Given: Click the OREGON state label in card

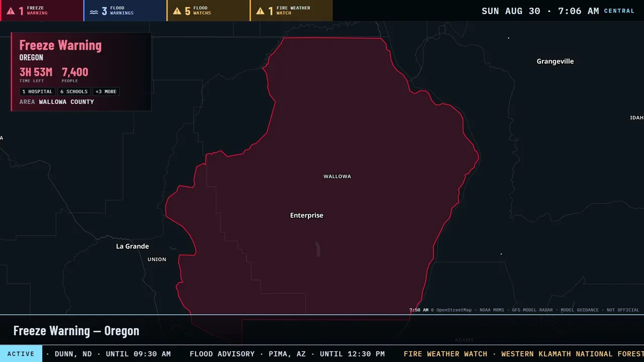Looking at the screenshot, I should click(x=31, y=57).
